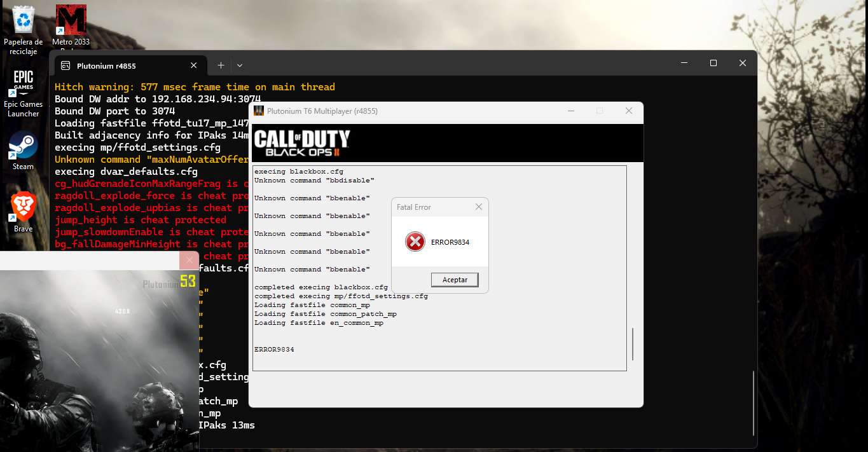The image size is (868, 452).
Task: Click 'Loading fastfile en_common_mp' log line
Action: (x=319, y=323)
